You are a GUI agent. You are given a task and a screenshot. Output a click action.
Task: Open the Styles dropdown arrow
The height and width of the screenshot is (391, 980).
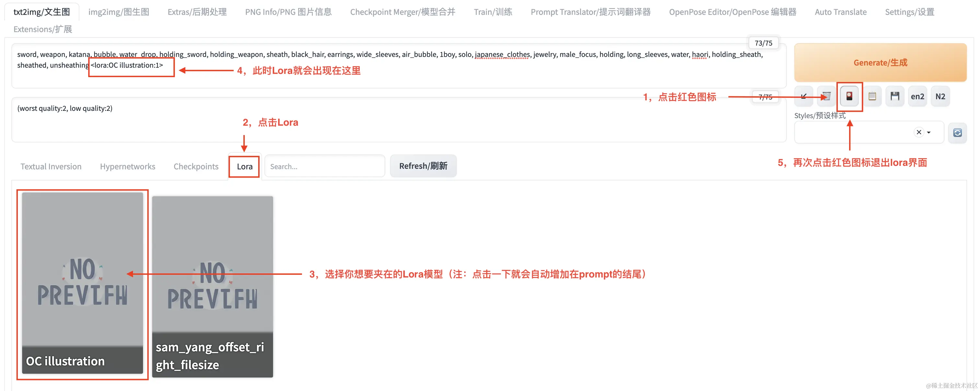pyautogui.click(x=929, y=133)
